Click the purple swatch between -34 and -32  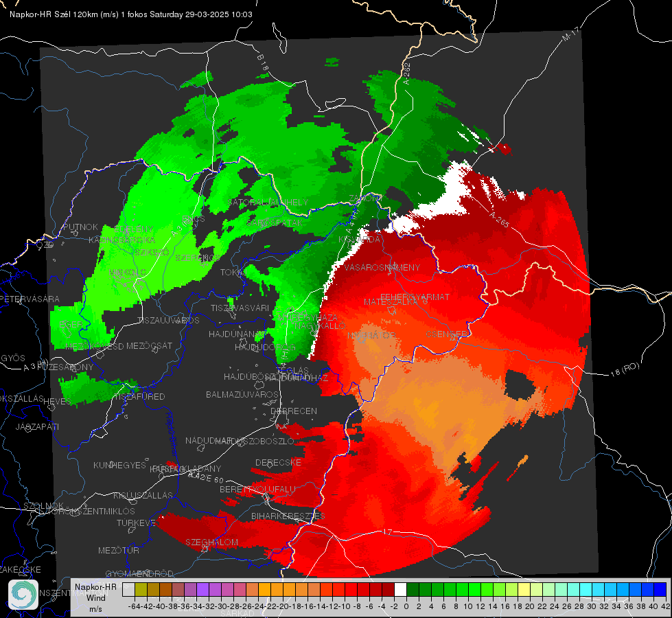202,590
